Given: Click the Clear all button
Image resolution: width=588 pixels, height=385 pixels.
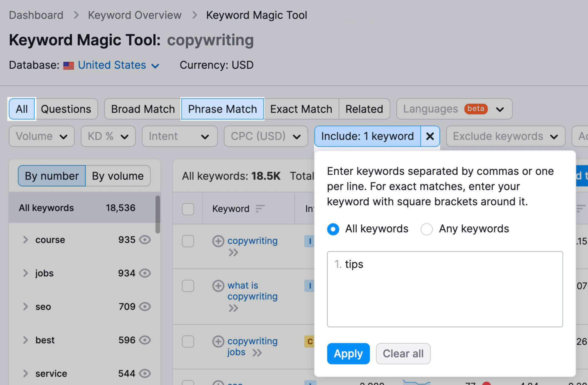Looking at the screenshot, I should tap(403, 354).
